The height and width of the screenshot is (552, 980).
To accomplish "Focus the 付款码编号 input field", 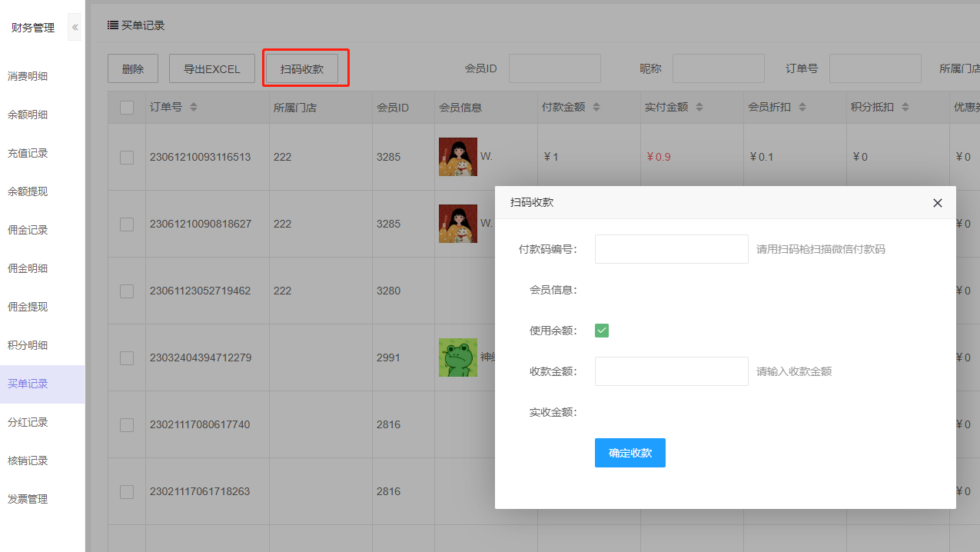I will pyautogui.click(x=671, y=249).
